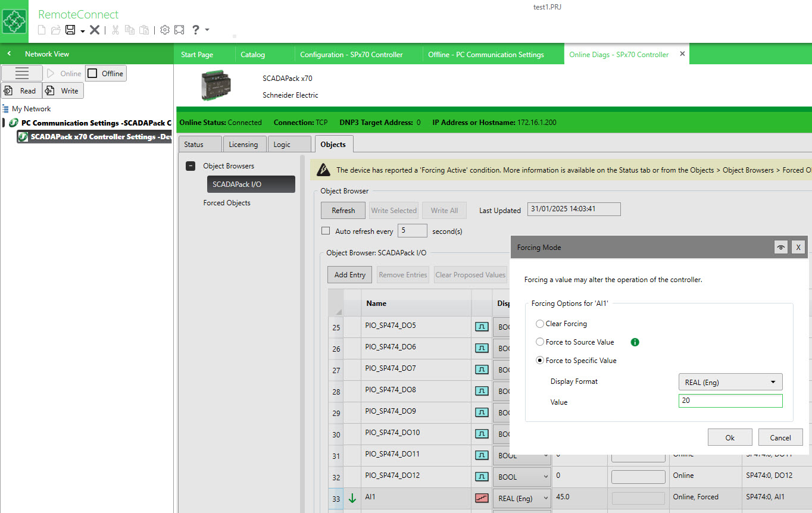Click the digital type icon for PIO_SP474_DO12
Image resolution: width=812 pixels, height=513 pixels.
point(481,477)
